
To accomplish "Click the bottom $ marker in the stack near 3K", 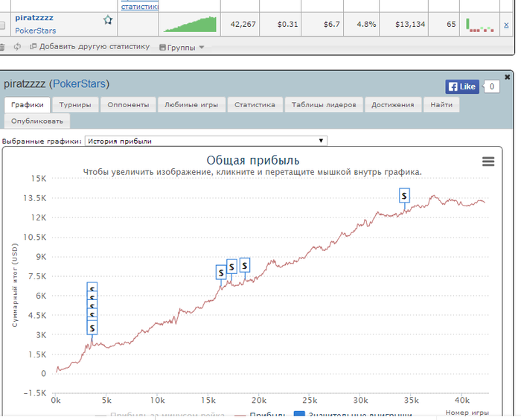I will click(x=92, y=328).
